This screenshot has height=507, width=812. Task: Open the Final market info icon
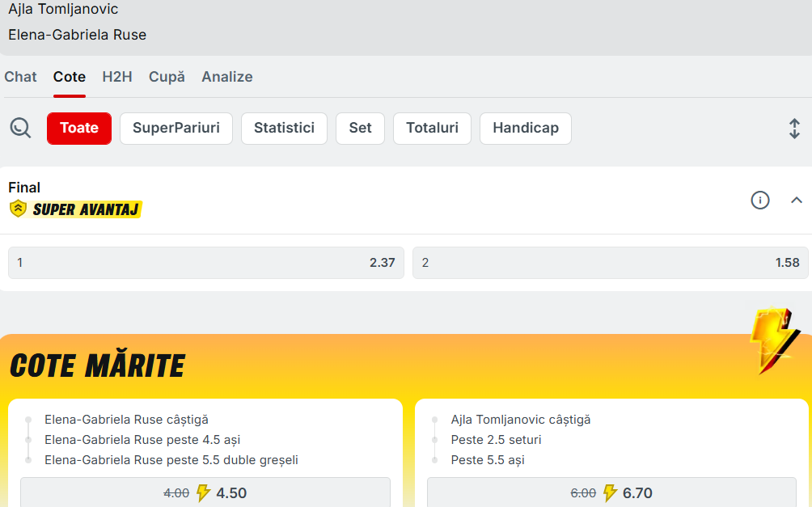760,200
